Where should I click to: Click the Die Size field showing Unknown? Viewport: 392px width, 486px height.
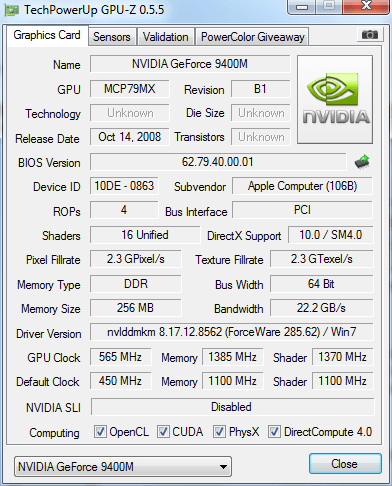(260, 113)
